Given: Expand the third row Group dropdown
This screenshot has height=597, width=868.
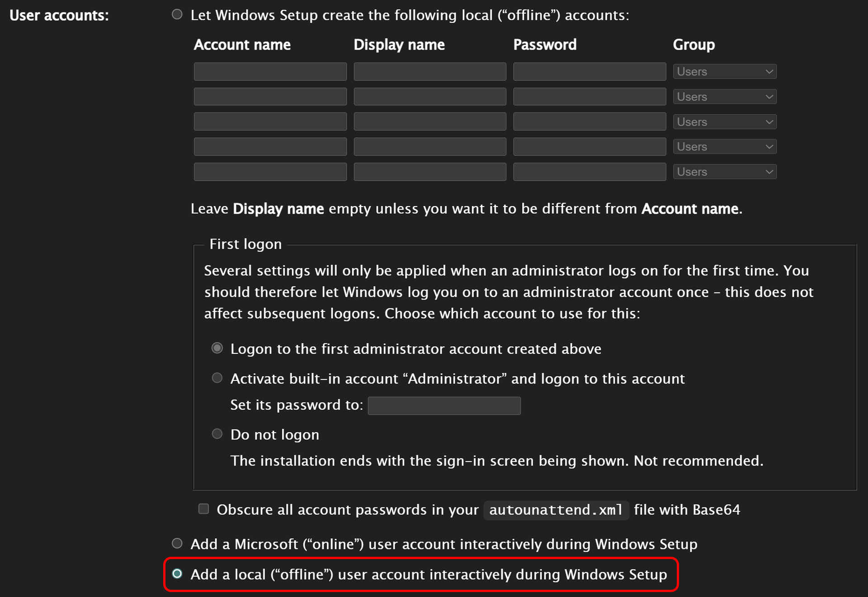Looking at the screenshot, I should tap(724, 122).
